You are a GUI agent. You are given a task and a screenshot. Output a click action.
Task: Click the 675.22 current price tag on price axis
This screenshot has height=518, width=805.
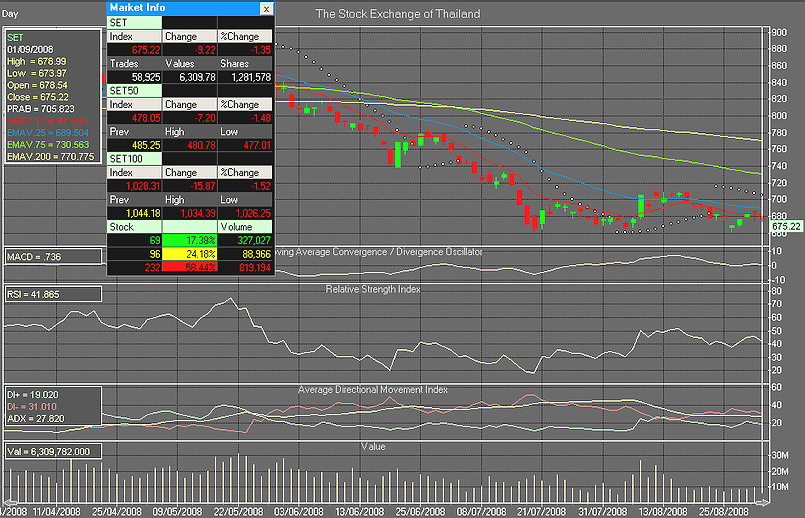pos(786,226)
